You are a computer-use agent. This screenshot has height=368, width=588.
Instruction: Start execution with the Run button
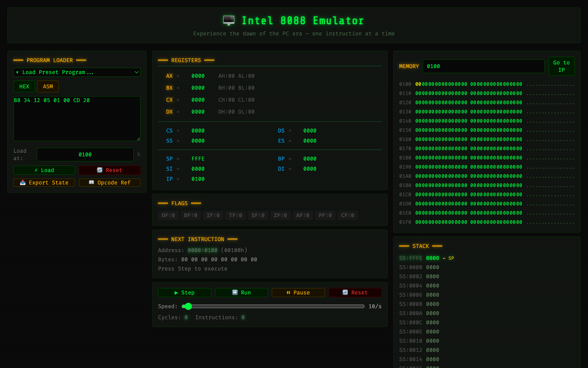[241, 293]
